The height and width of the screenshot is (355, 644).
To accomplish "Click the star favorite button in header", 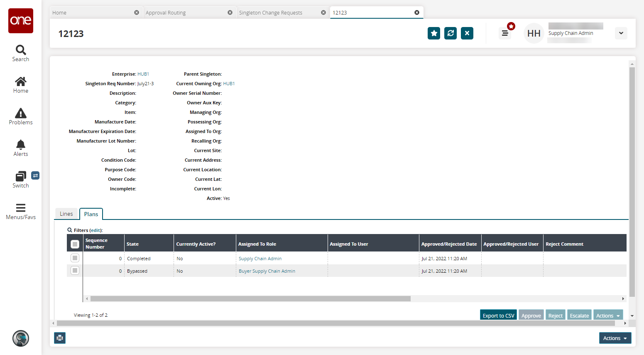I will (x=434, y=33).
